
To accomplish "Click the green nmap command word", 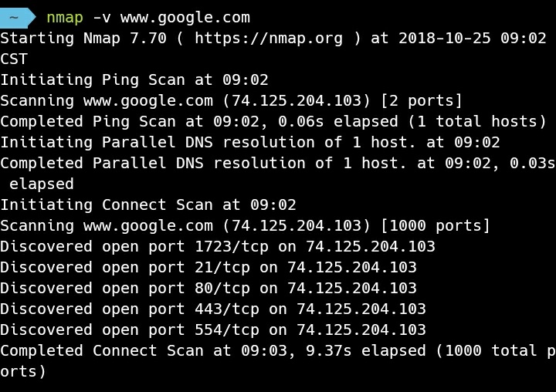I will [x=65, y=18].
